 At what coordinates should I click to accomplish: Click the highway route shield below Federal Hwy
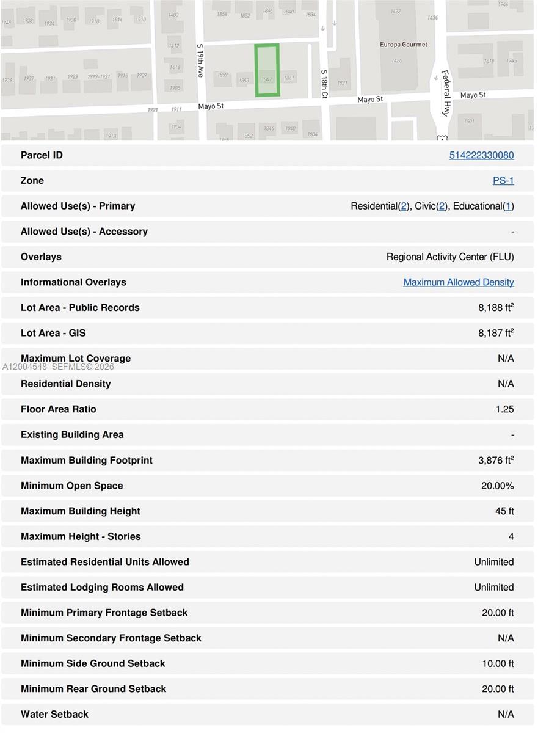442,138
